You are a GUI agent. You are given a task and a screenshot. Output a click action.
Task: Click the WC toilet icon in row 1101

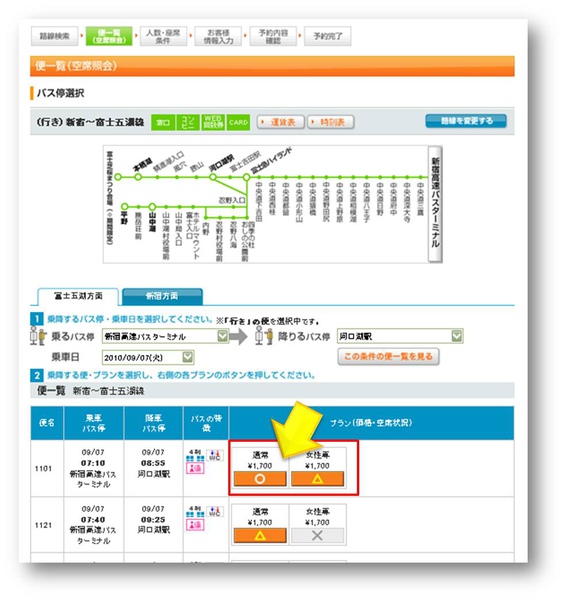pos(215,455)
